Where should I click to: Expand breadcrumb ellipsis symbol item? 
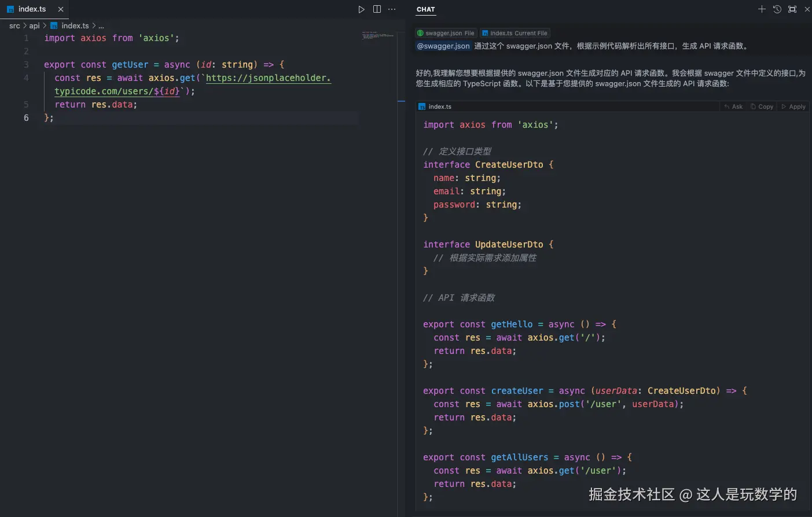[101, 25]
